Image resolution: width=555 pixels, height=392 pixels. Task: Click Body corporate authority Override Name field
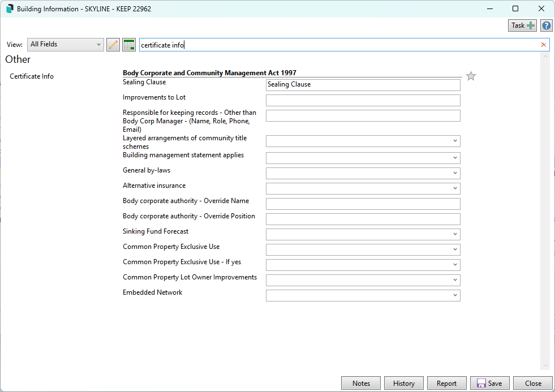(363, 204)
